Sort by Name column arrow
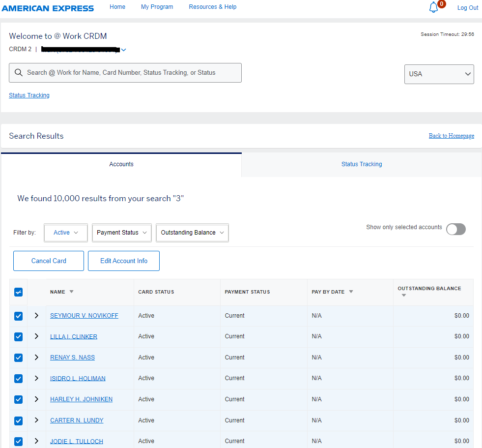The width and height of the screenshot is (482, 448). pos(71,292)
